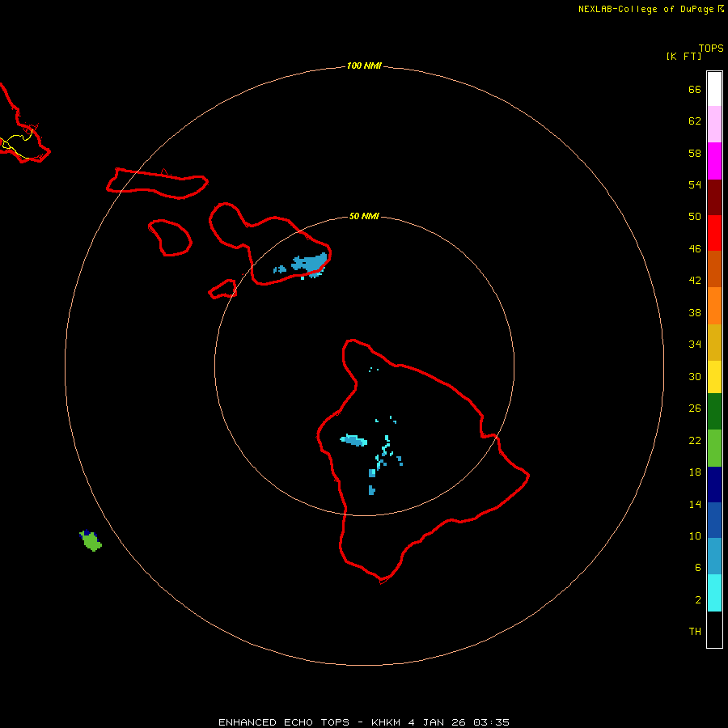Viewport: 728px width, 728px height.
Task: Click the "[K FT]" units label
Action: coord(684,56)
